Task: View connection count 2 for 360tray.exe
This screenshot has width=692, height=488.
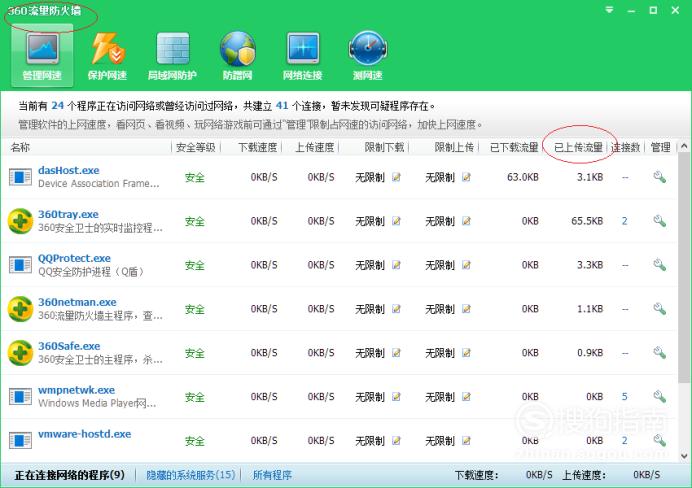Action: [x=624, y=221]
